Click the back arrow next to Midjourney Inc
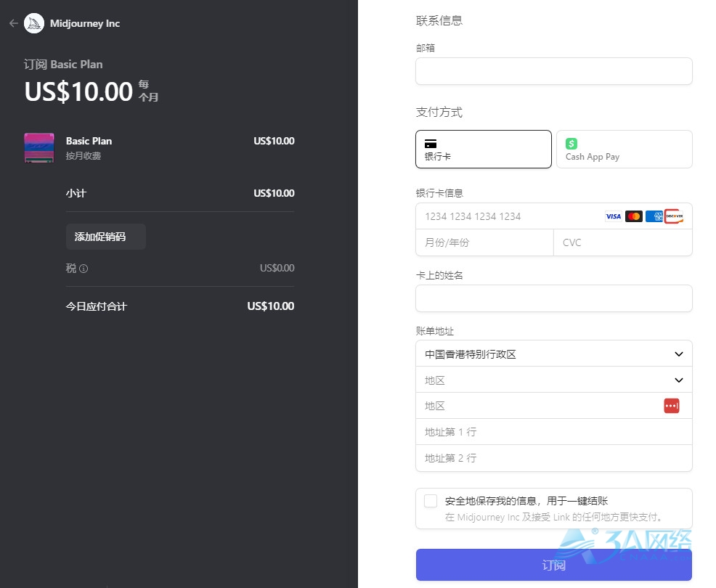716x588 pixels. tap(13, 23)
